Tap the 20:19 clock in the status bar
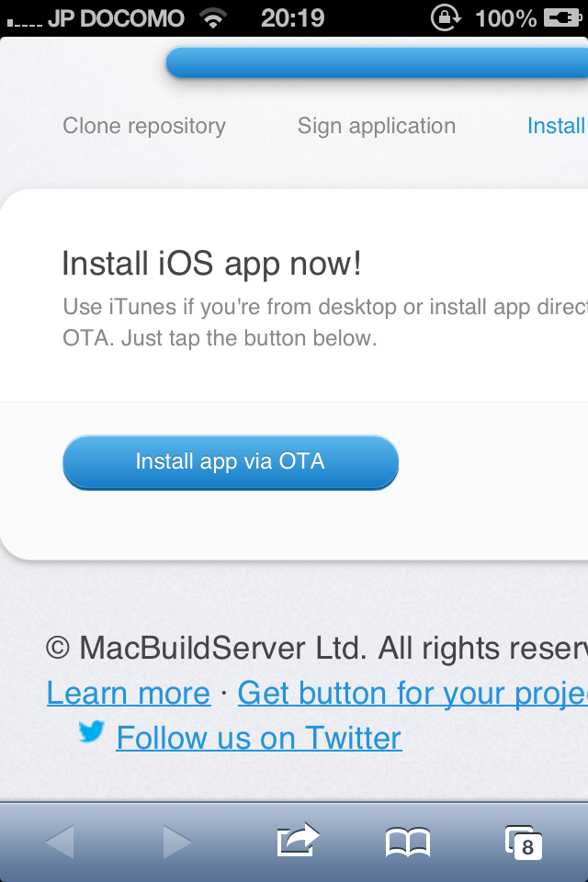The width and height of the screenshot is (588, 882). point(292,18)
